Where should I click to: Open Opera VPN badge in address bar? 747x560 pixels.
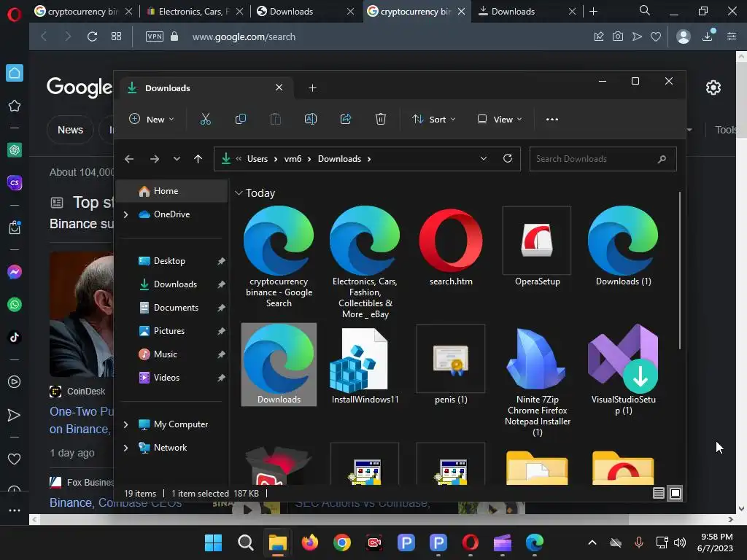155,36
